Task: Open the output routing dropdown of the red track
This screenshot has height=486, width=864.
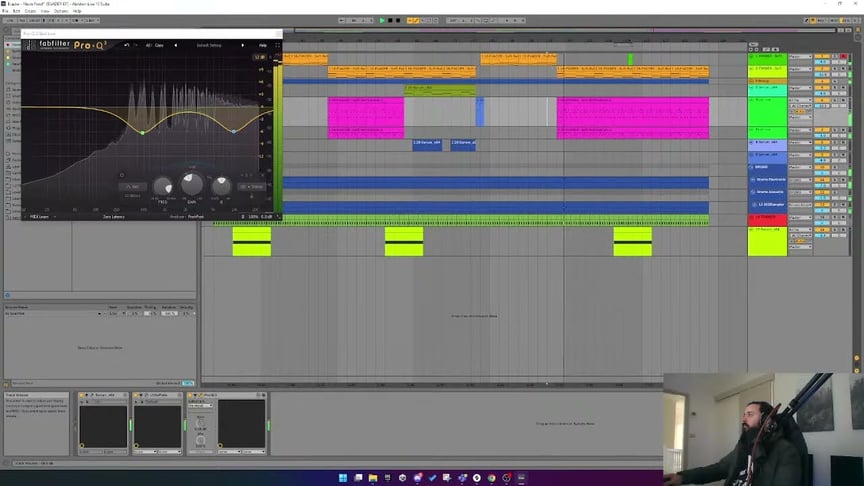Action: [x=800, y=218]
